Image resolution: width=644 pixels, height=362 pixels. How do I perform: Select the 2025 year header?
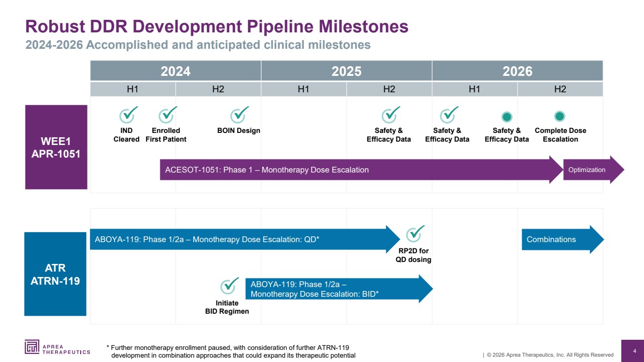pos(346,71)
